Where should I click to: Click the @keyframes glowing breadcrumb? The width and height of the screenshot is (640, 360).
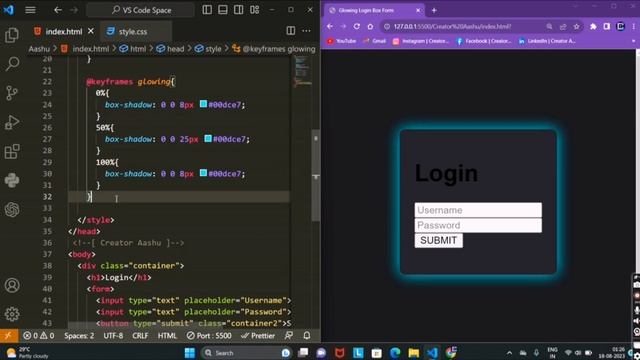(274, 49)
